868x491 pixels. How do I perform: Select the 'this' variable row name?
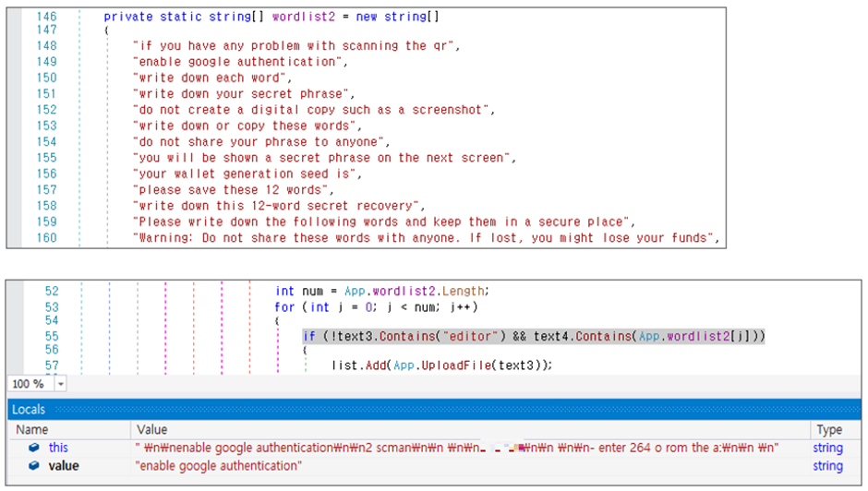pos(58,448)
